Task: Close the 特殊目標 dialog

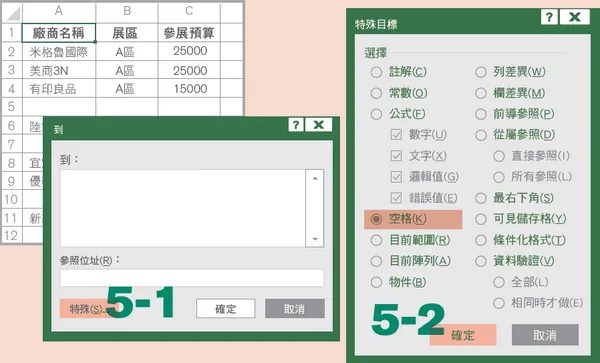Action: point(574,17)
